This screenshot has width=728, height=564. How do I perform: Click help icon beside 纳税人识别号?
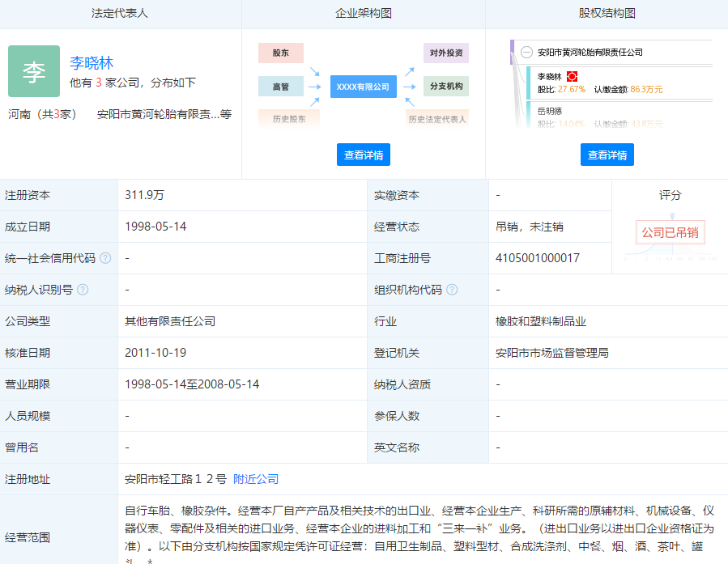tap(83, 290)
